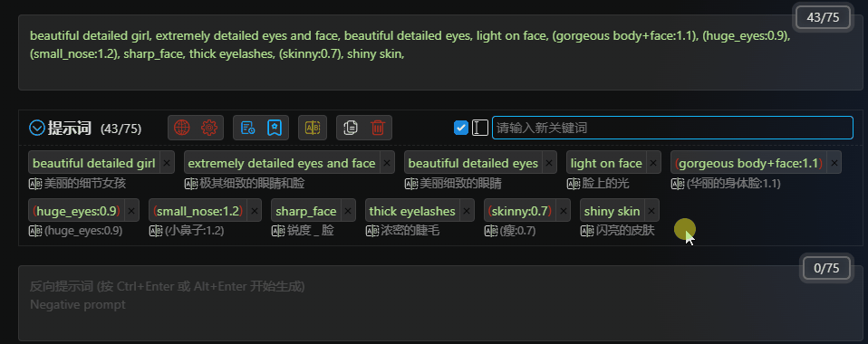The width and height of the screenshot is (868, 344).
Task: Open the prompt history icon
Action: (x=247, y=128)
